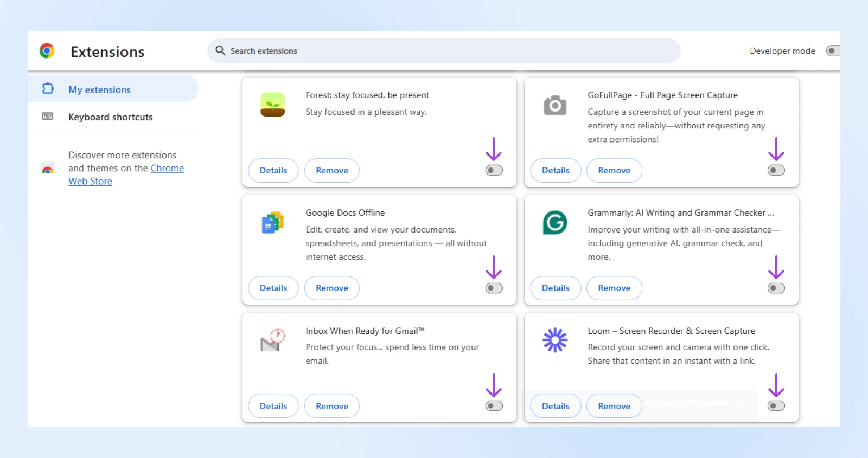Screen dimensions: 868x458
Task: Click the Grammarly extension icon
Action: click(x=555, y=222)
